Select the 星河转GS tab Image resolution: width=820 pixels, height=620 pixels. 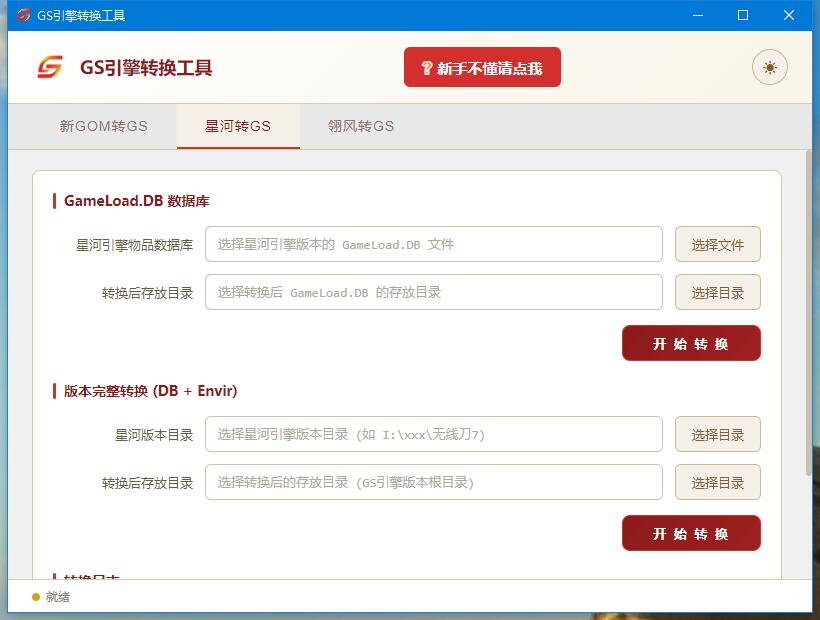(238, 126)
